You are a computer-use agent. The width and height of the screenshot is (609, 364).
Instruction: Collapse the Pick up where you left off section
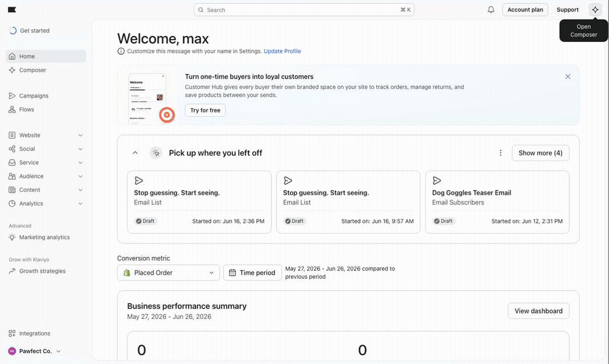click(x=135, y=153)
